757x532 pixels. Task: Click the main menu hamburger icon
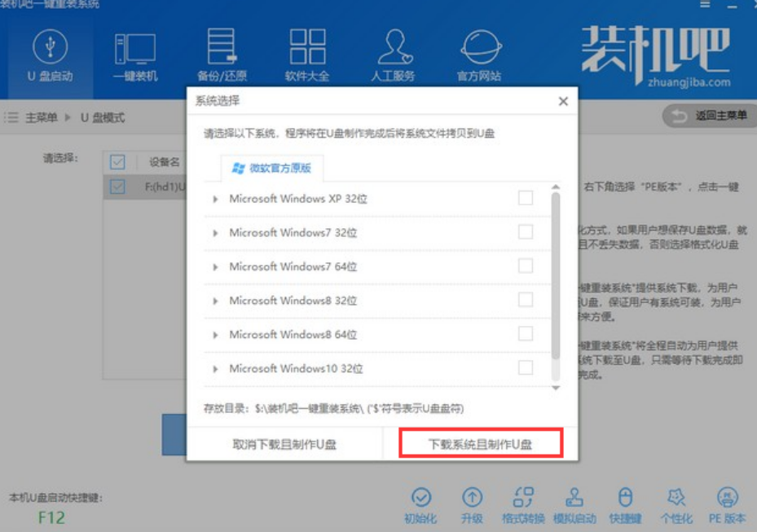click(11, 117)
